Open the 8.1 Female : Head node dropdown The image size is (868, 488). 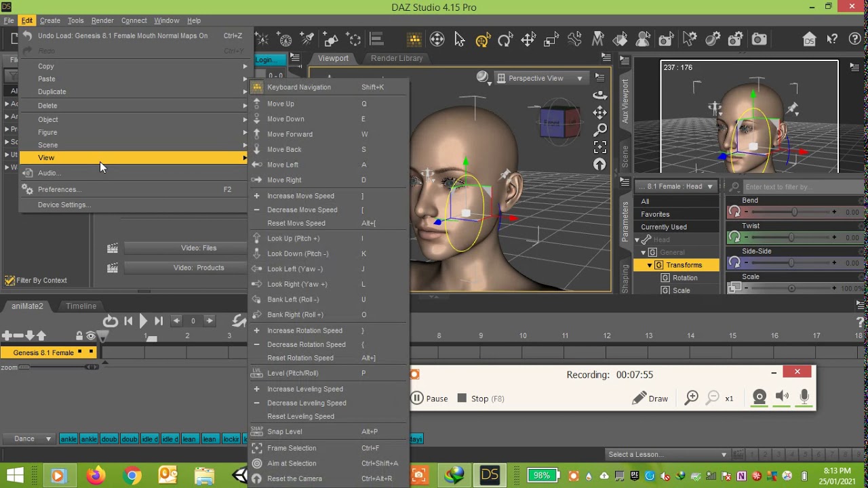click(x=677, y=186)
